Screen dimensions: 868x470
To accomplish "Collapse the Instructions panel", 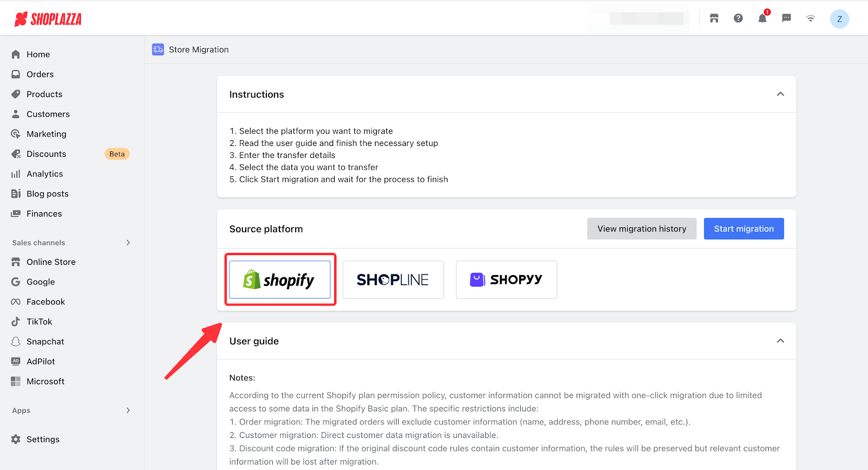I will pyautogui.click(x=780, y=94).
